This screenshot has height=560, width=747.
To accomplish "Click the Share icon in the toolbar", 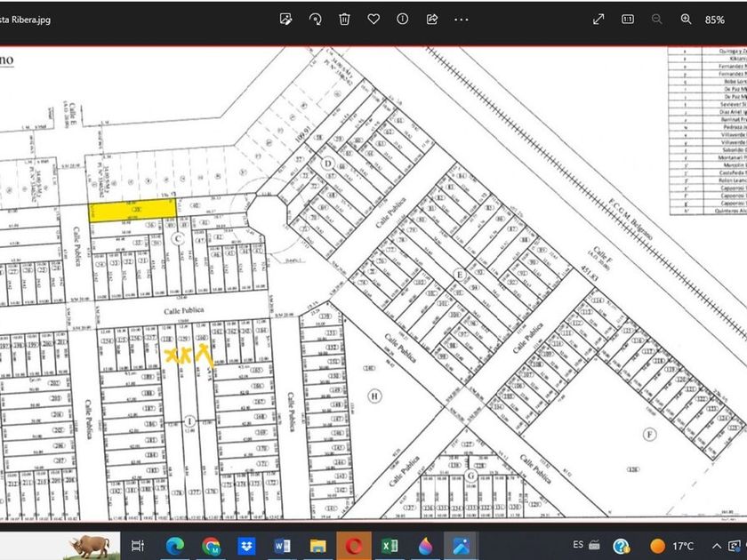I will (x=432, y=19).
